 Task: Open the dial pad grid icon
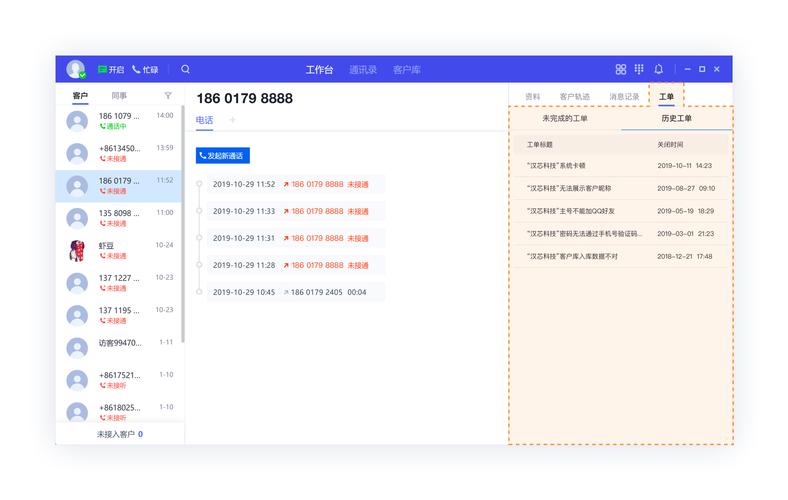pyautogui.click(x=639, y=69)
